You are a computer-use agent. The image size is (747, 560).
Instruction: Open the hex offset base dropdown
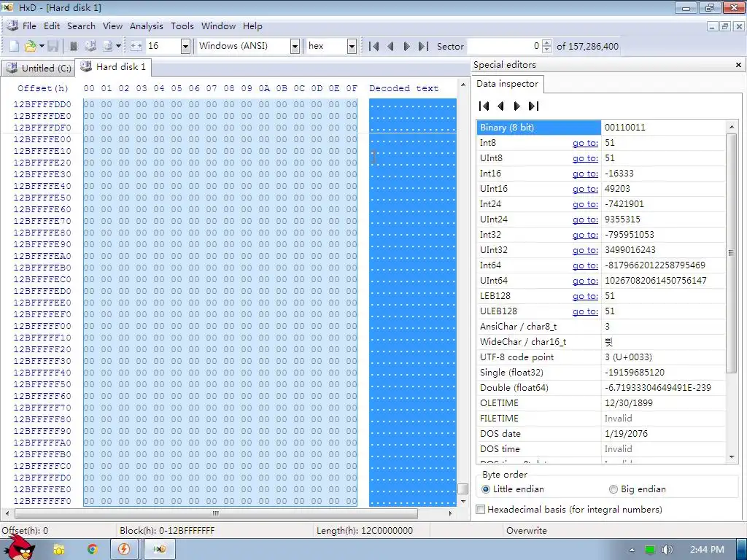click(352, 46)
